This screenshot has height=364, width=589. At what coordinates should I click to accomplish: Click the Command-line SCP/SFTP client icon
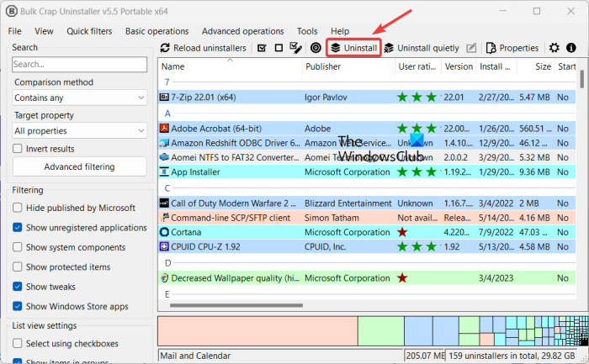click(x=164, y=218)
